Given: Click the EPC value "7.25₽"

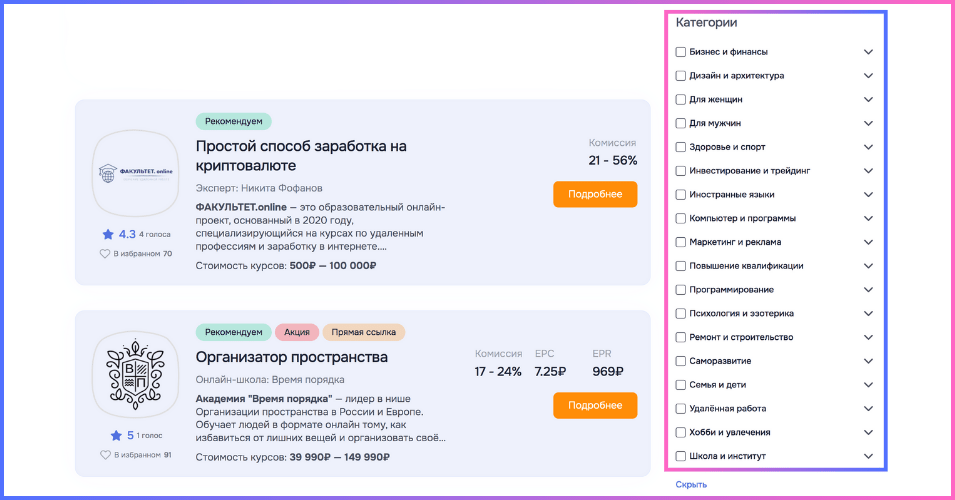Looking at the screenshot, I should [550, 371].
